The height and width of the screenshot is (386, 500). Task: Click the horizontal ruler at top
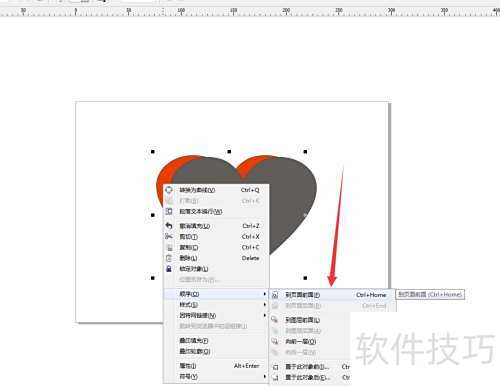250,11
